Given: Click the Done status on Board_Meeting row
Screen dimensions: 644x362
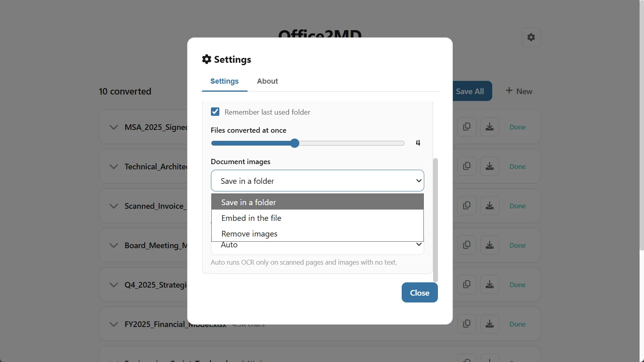Looking at the screenshot, I should [x=518, y=245].
